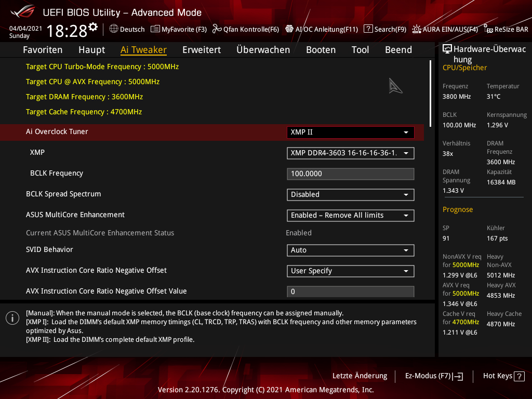Image resolution: width=532 pixels, height=399 pixels.
Task: Switch to the Favoriten tab
Action: [43, 50]
